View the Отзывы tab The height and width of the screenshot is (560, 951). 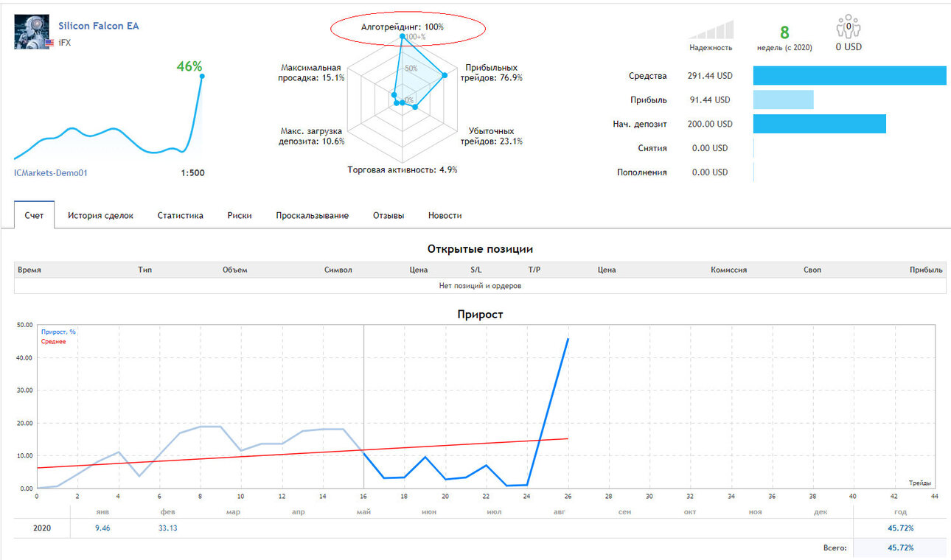(389, 216)
